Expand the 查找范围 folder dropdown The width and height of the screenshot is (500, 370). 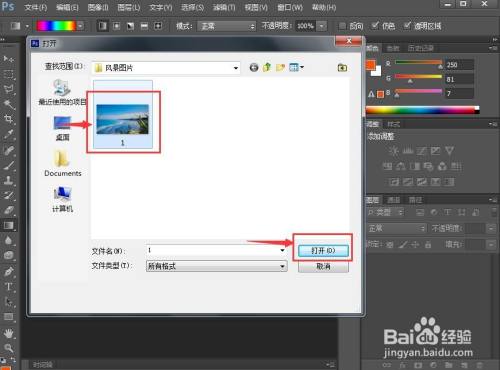click(236, 68)
